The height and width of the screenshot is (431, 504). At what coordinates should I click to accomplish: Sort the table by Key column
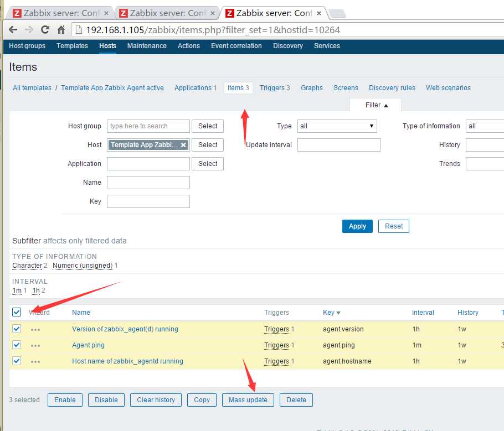(331, 313)
